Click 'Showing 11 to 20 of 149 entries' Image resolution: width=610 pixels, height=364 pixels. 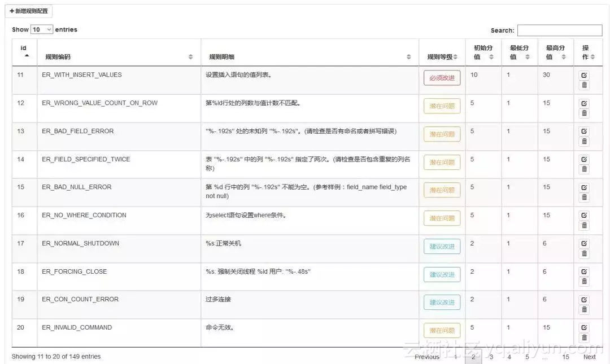tap(56, 356)
